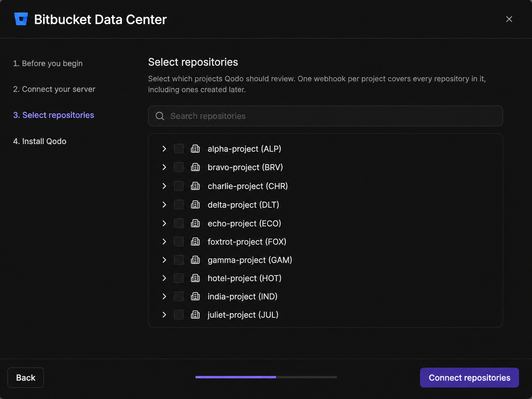This screenshot has height=399, width=532.
Task: Check the juliet-project (JUL) checkbox
Action: coord(179,315)
